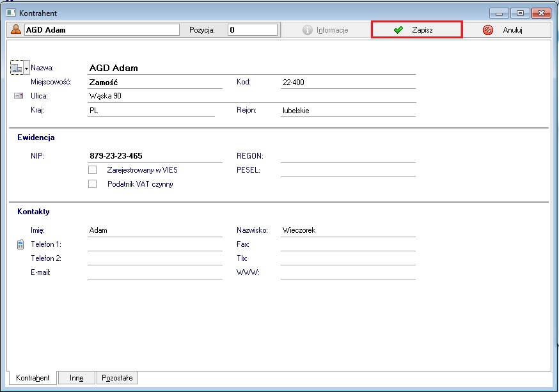Click the address card icon beside Ulica
Screen dimensions: 559x392
coord(19,95)
